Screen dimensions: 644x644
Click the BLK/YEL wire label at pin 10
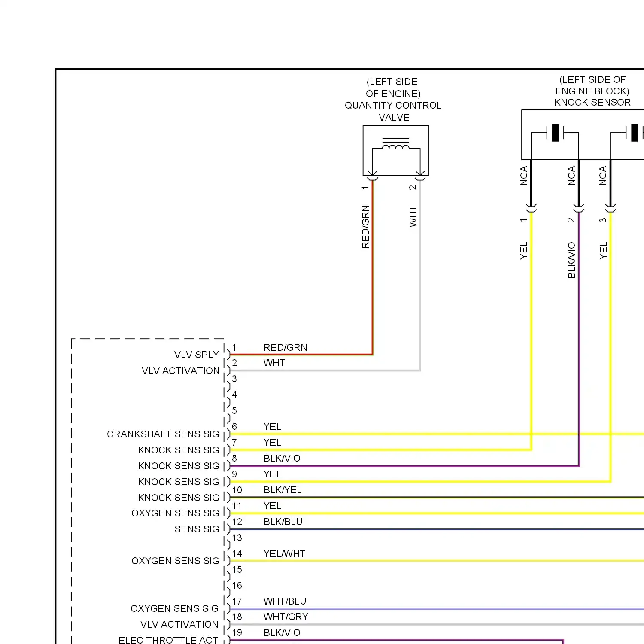tap(283, 490)
